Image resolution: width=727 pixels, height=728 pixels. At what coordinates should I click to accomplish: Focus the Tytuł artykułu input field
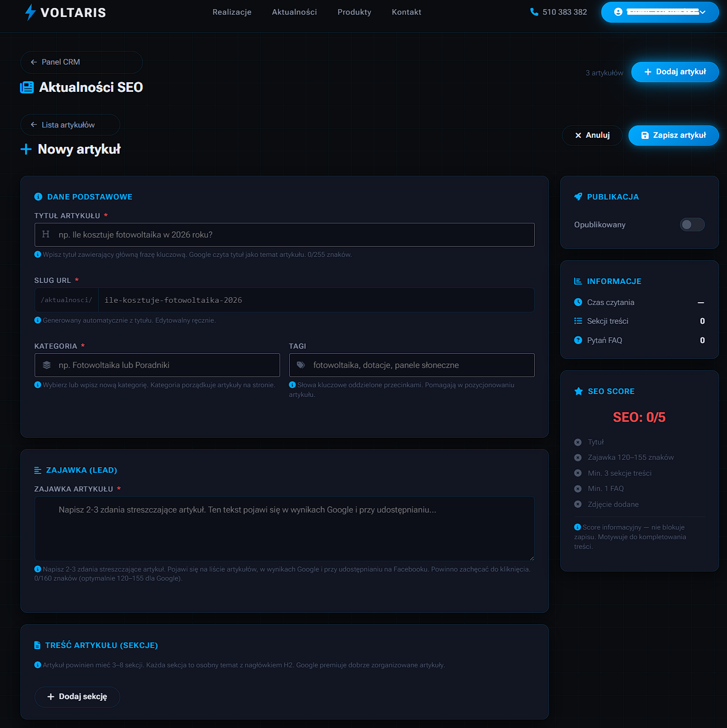point(284,235)
